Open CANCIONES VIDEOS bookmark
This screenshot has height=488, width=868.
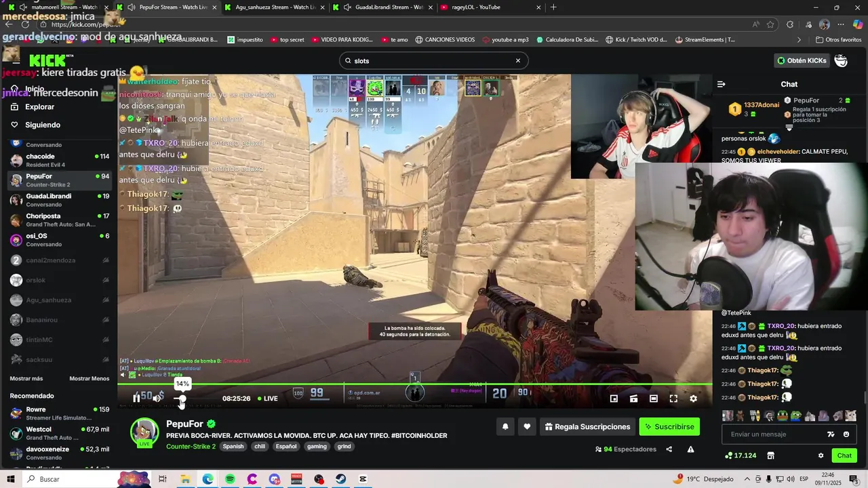(x=445, y=40)
